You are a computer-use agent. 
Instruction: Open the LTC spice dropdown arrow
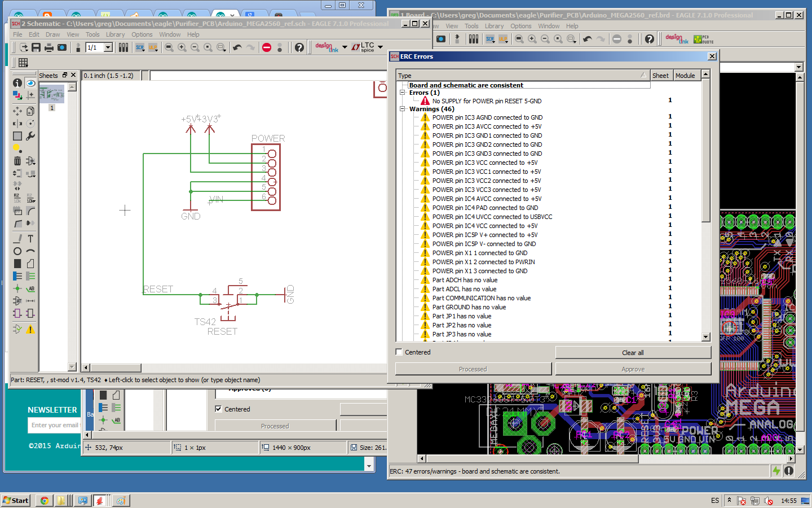point(379,47)
